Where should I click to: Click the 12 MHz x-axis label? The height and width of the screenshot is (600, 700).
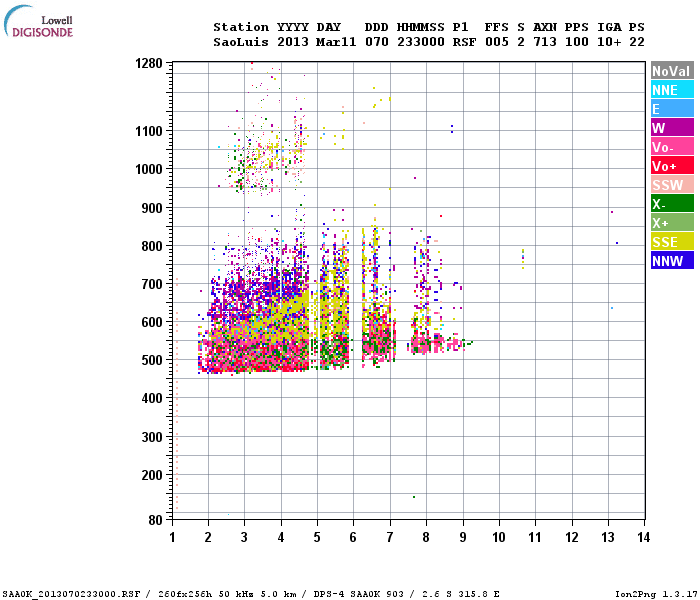[572, 537]
